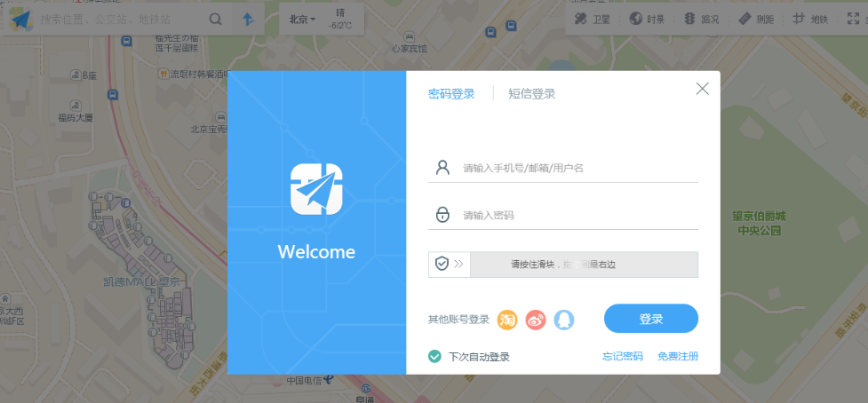The image size is (868, 403).
Task: Click the 凯德MALL·望京 label on map
Action: [x=142, y=281]
